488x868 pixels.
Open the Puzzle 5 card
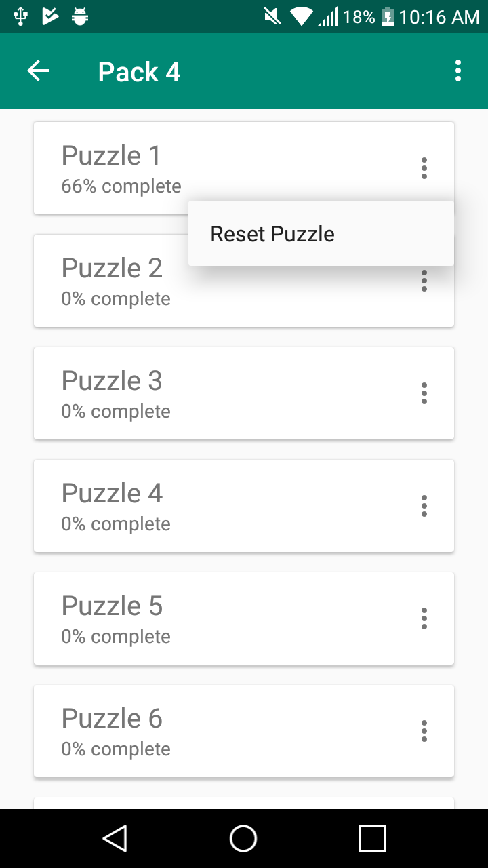point(244,618)
